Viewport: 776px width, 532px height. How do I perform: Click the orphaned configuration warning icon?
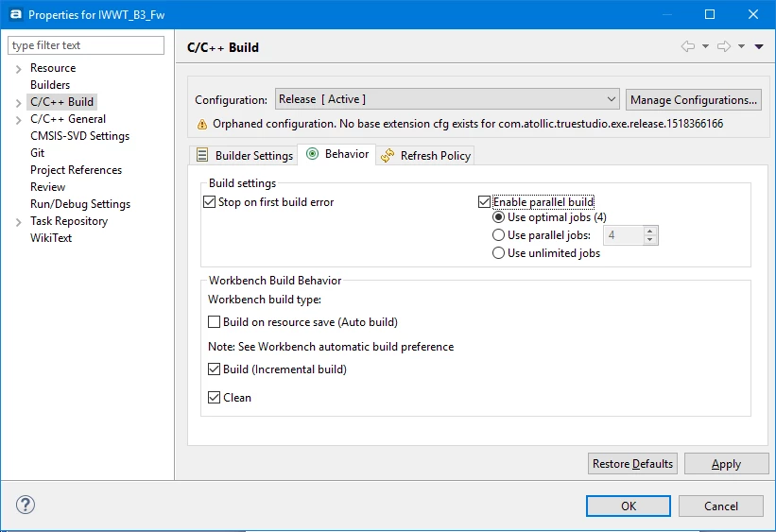click(x=202, y=124)
